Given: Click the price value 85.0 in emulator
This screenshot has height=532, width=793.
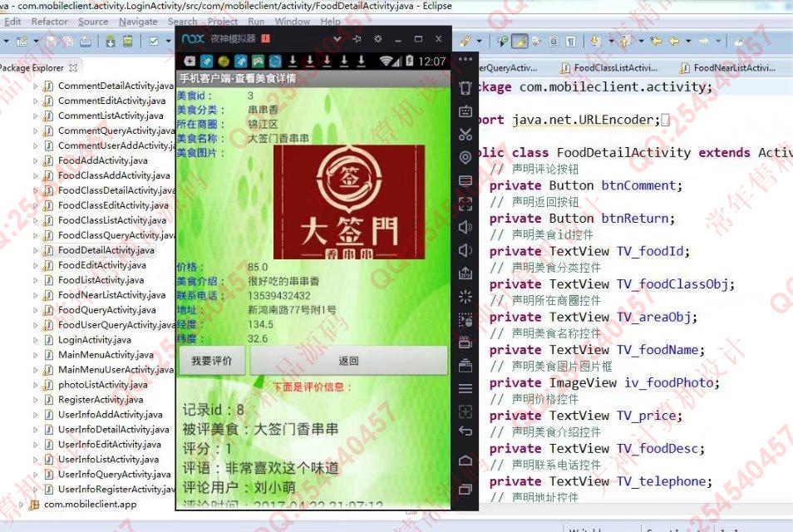Looking at the screenshot, I should [258, 267].
